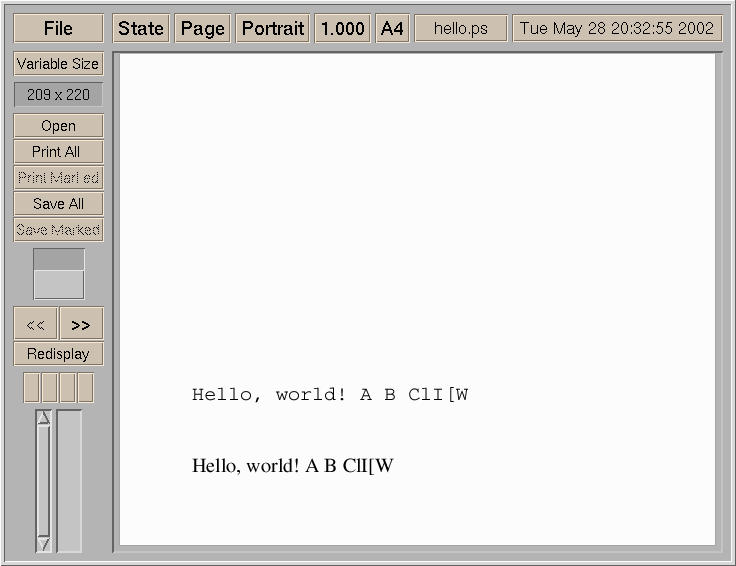Click the Variable Size button
The image size is (736, 566).
(x=58, y=63)
